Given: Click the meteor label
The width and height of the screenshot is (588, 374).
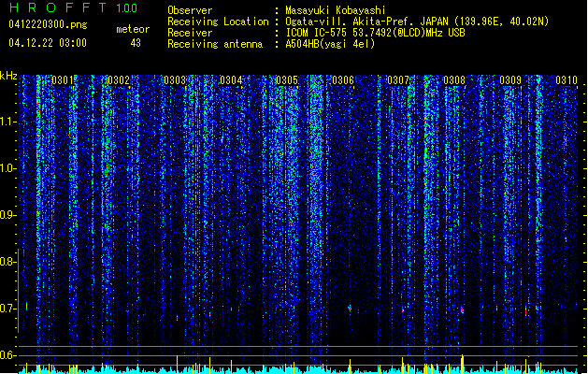Looking at the screenshot, I should coord(133,29).
